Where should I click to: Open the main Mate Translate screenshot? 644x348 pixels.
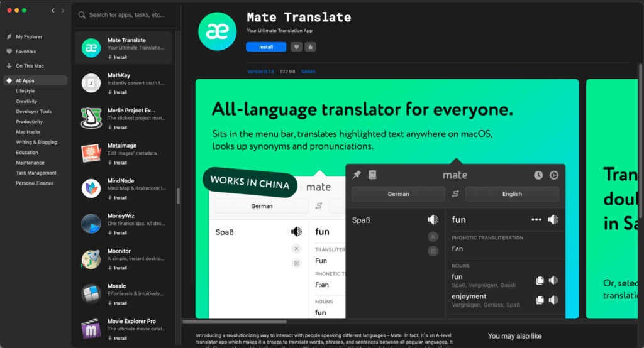pyautogui.click(x=387, y=199)
